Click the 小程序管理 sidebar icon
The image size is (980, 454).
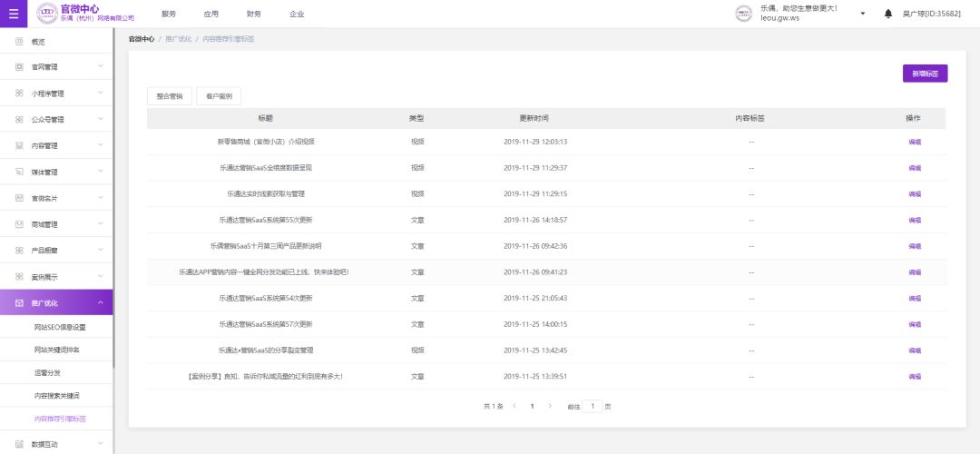(x=19, y=94)
